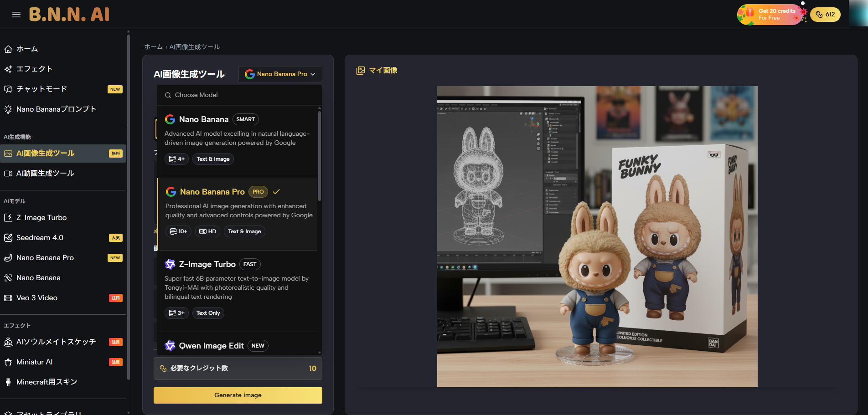Collapse the Nano Banana Pro model dropdown
Screen dimensions: 868x415
(x=280, y=74)
